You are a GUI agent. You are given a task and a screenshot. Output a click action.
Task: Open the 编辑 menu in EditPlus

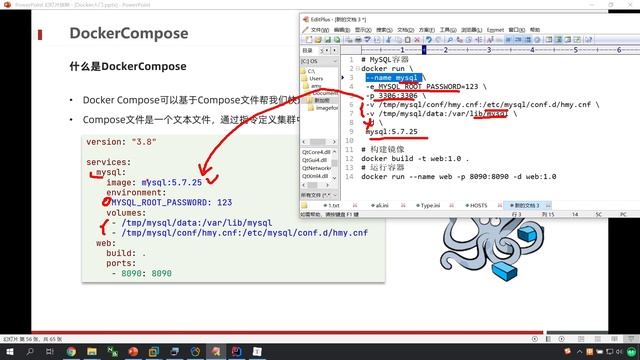pos(342,30)
